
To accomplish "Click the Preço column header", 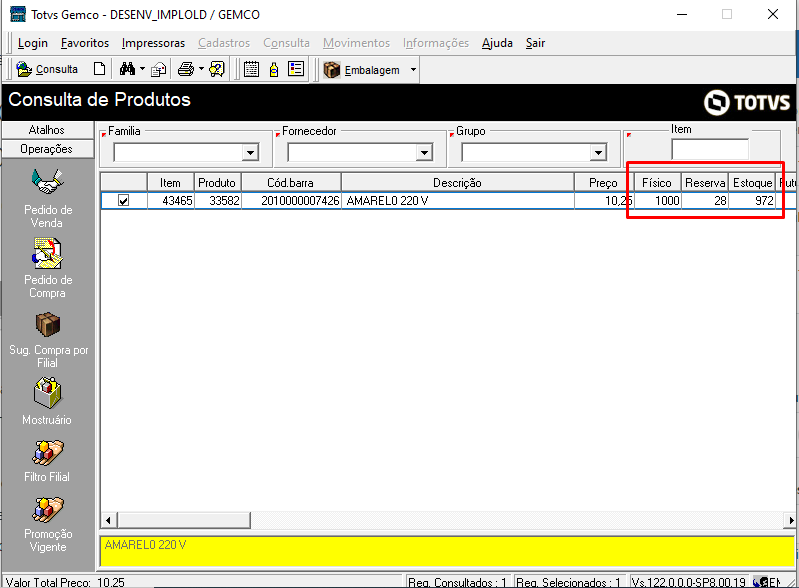I will pos(604,182).
